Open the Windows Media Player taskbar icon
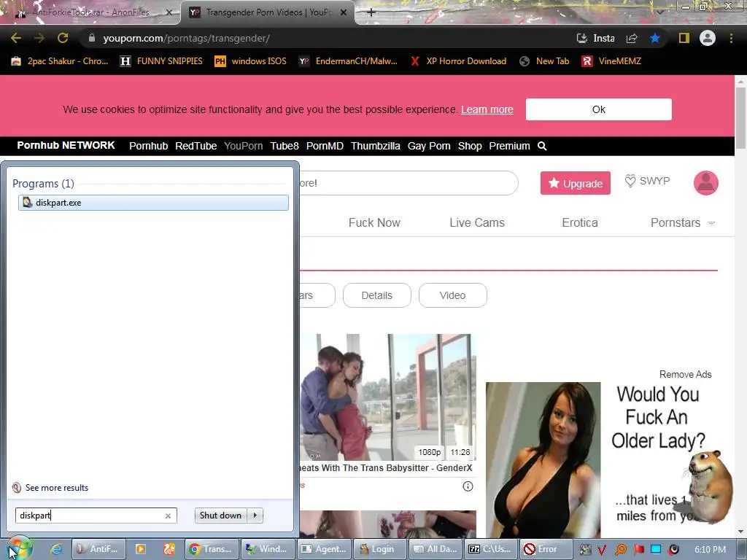 click(141, 549)
